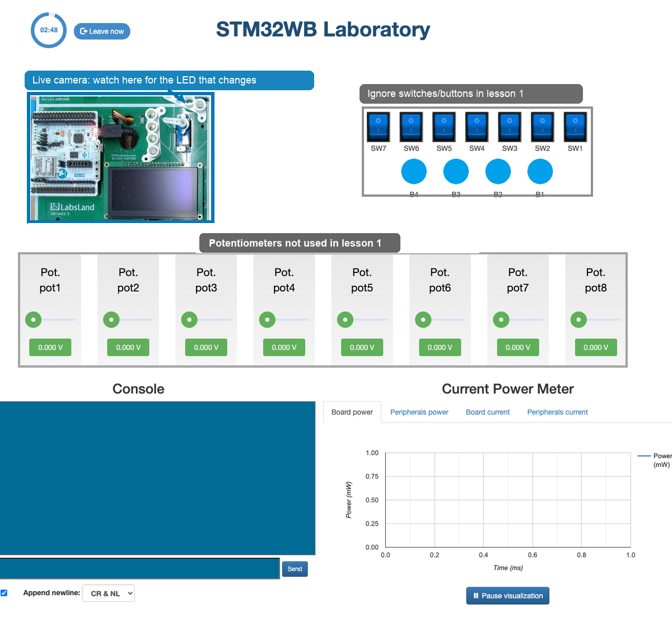Click the Live camera instruction banner
The image size is (672, 626).
click(x=169, y=80)
